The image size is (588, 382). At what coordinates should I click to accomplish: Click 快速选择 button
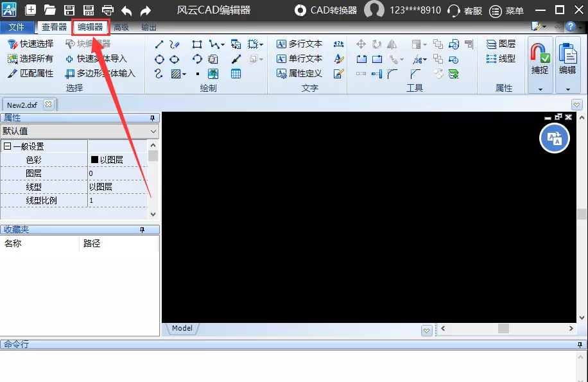point(31,44)
